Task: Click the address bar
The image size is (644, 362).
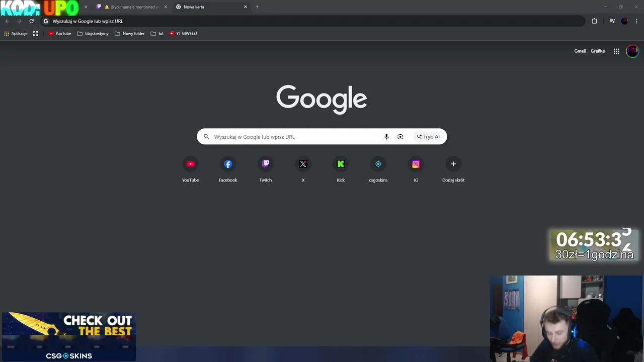Action: (x=312, y=21)
